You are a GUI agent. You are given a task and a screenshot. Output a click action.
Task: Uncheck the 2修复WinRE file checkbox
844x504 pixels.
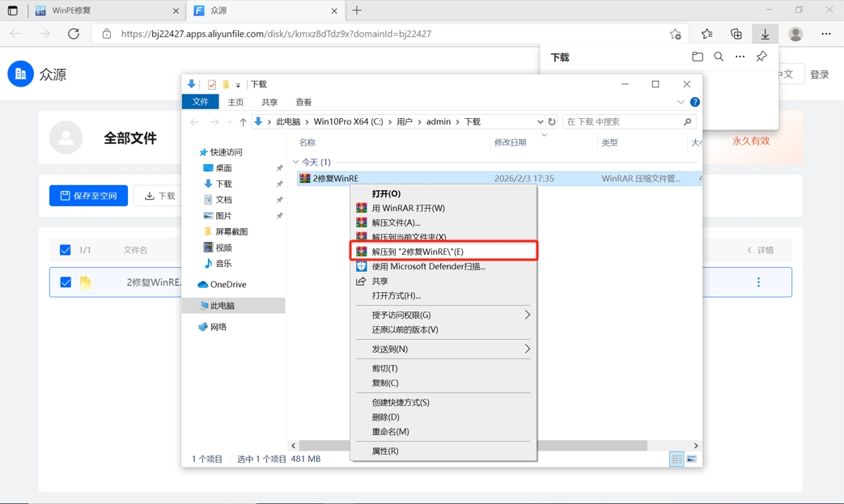[66, 282]
